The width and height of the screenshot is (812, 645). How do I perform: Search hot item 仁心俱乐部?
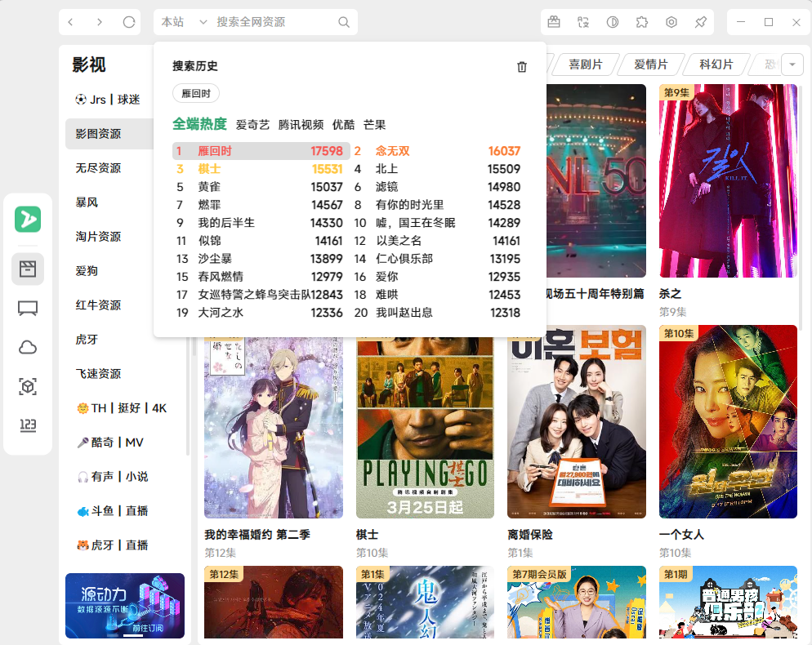pyautogui.click(x=438, y=259)
